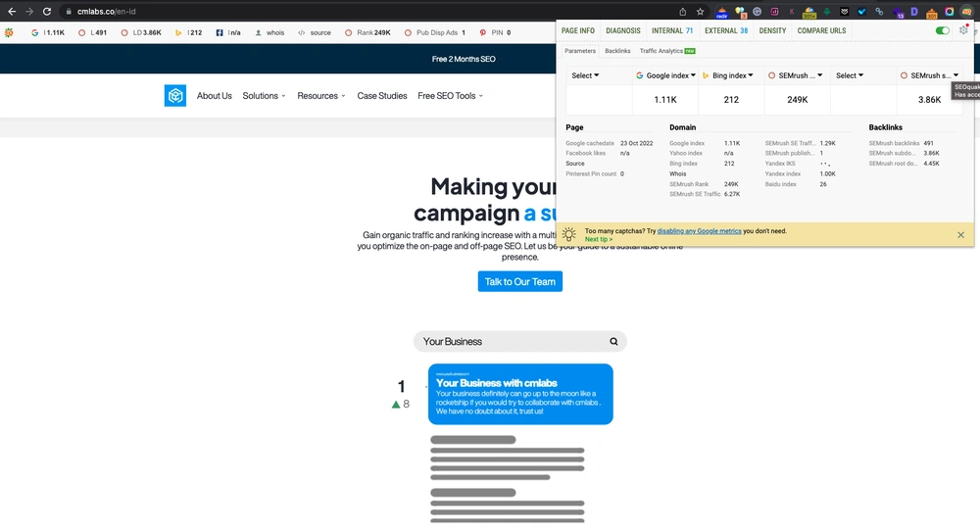Click the Pinterest PIN 0 SEObar item
This screenshot has height=531, width=980.
click(495, 32)
